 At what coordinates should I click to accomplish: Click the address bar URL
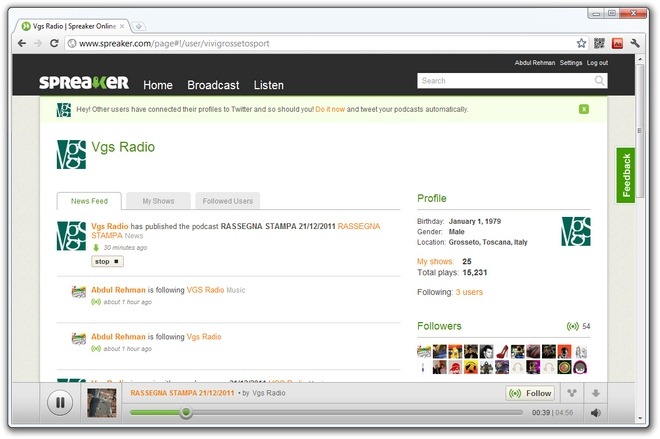click(x=174, y=43)
